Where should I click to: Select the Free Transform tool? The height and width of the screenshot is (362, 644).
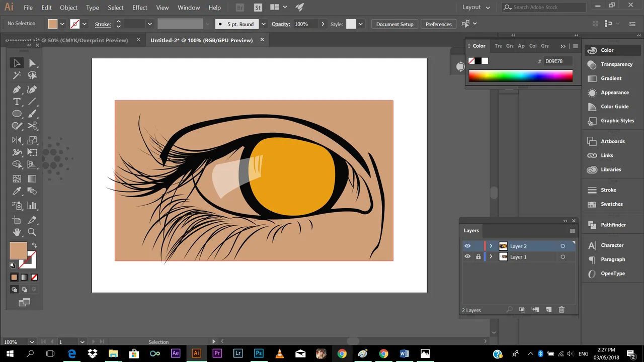click(32, 152)
